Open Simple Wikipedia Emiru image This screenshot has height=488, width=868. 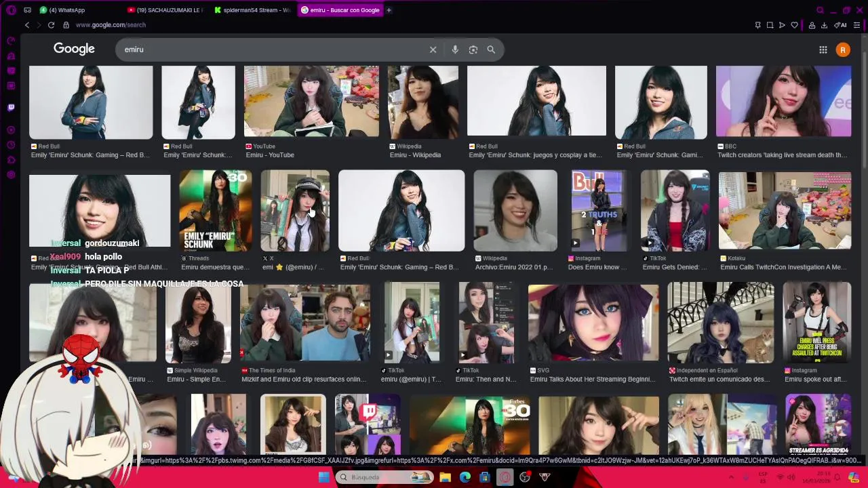[x=198, y=323]
